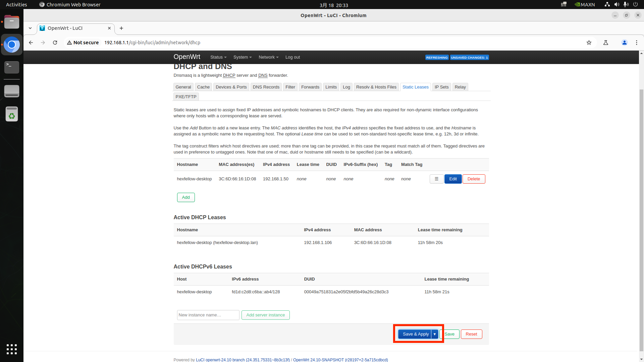The height and width of the screenshot is (362, 644).
Task: Click the drag handle icon for hexfellow-desktop lease
Action: click(x=436, y=179)
